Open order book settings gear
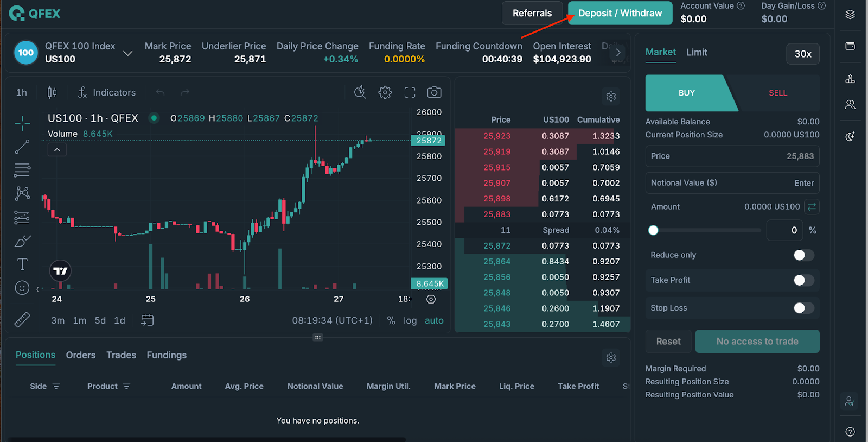Viewport: 868px width, 442px height. click(611, 96)
